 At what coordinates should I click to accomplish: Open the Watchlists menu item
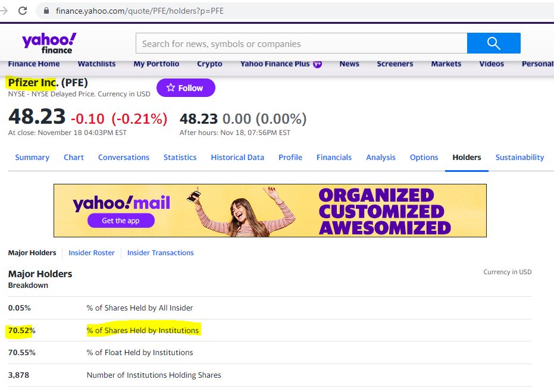[x=96, y=64]
